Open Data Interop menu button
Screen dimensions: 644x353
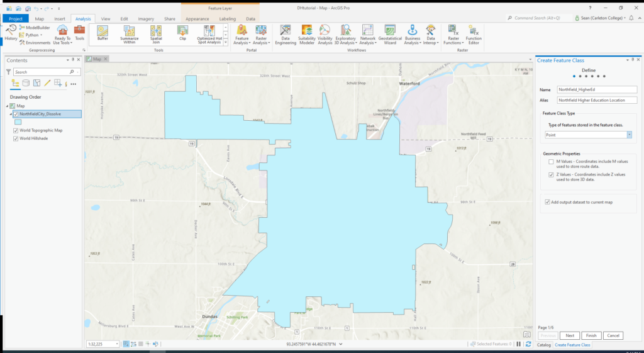point(430,35)
